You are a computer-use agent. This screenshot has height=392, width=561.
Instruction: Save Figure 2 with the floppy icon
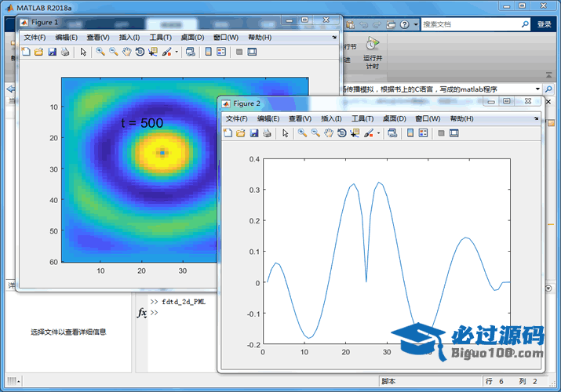pyautogui.click(x=254, y=133)
